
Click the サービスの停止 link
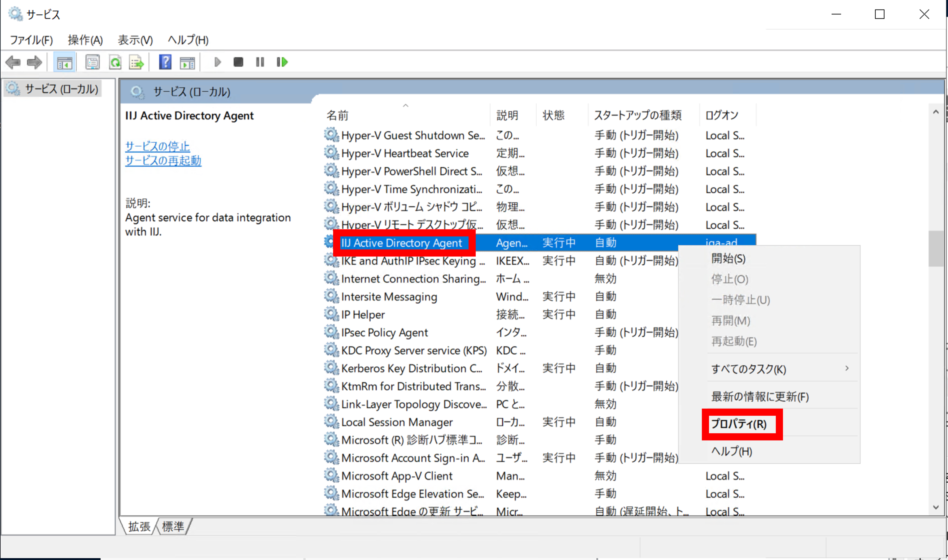click(157, 146)
